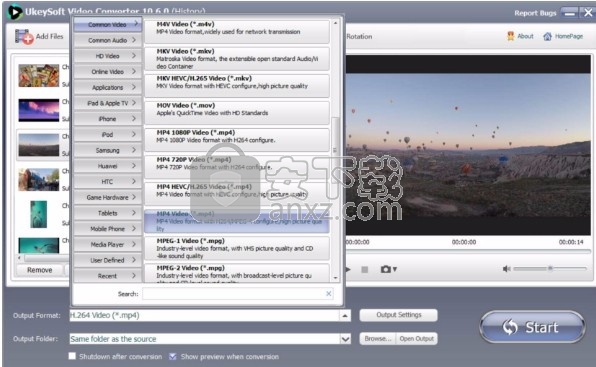596x367 pixels.
Task: Select the purple sky video thumbnail
Action: (39, 110)
